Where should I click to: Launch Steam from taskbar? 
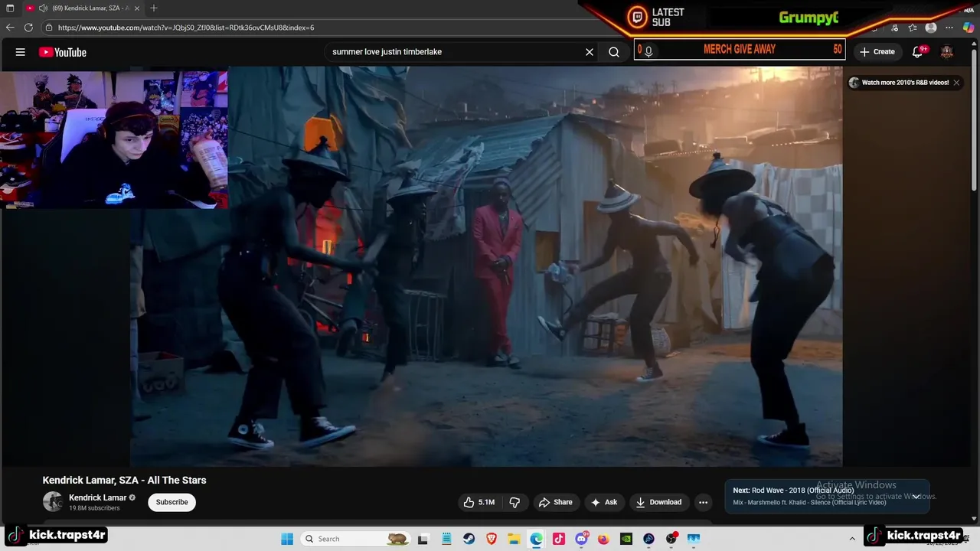469,539
